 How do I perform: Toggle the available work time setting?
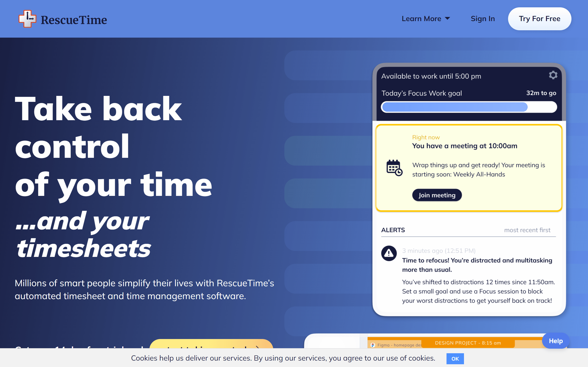(552, 76)
